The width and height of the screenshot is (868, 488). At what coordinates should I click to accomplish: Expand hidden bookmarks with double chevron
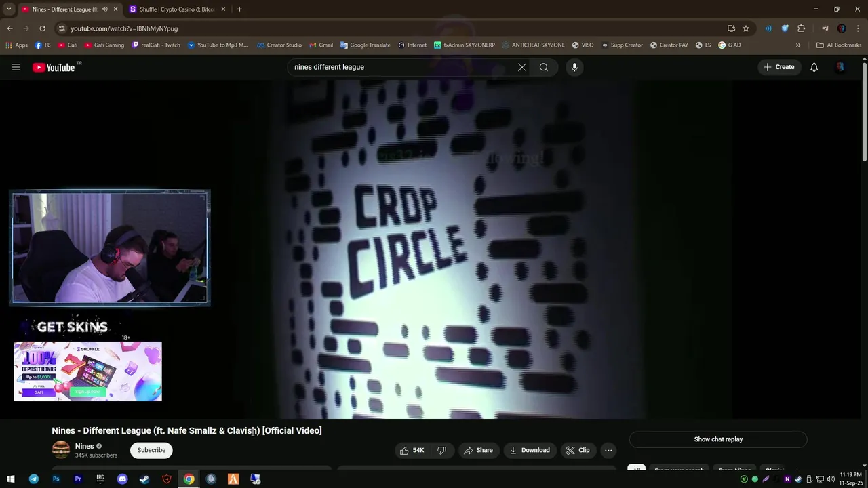(x=798, y=45)
